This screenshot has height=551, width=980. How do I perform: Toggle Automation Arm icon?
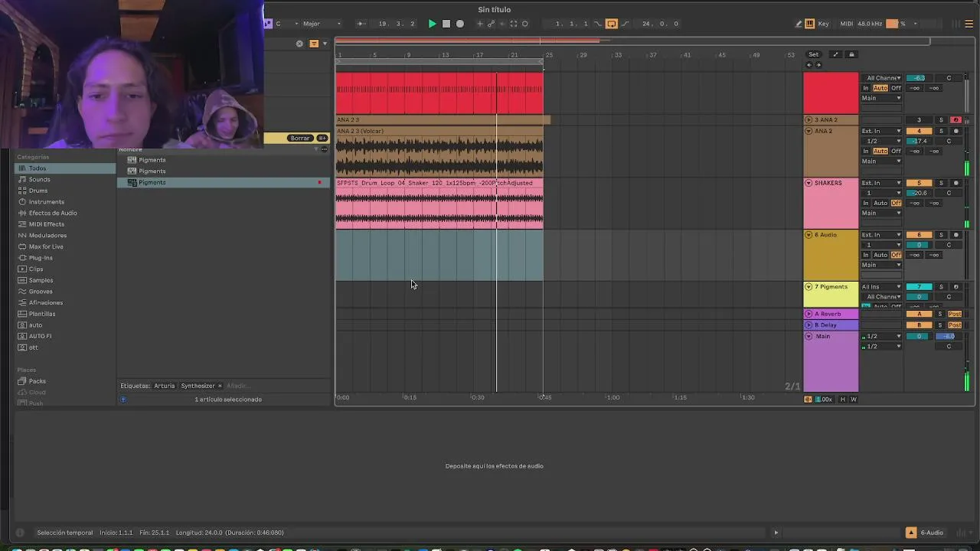tap(491, 24)
